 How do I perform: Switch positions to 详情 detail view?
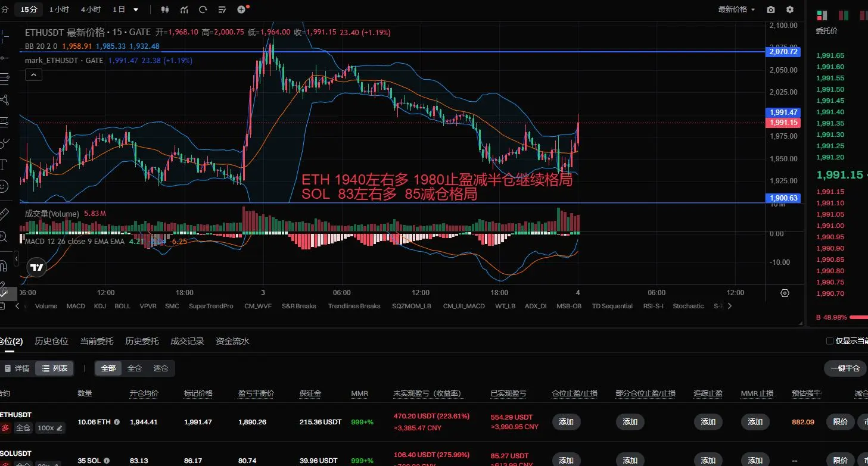tap(16, 368)
